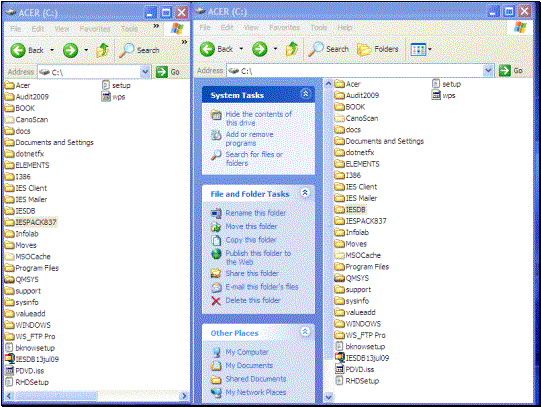The image size is (541, 407).
Task: Click Rename this folder link
Action: click(256, 213)
